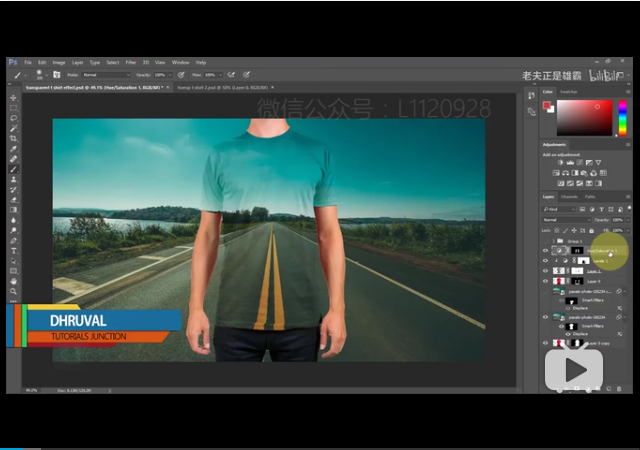Select the Type tool
The height and width of the screenshot is (450, 640).
[13, 251]
